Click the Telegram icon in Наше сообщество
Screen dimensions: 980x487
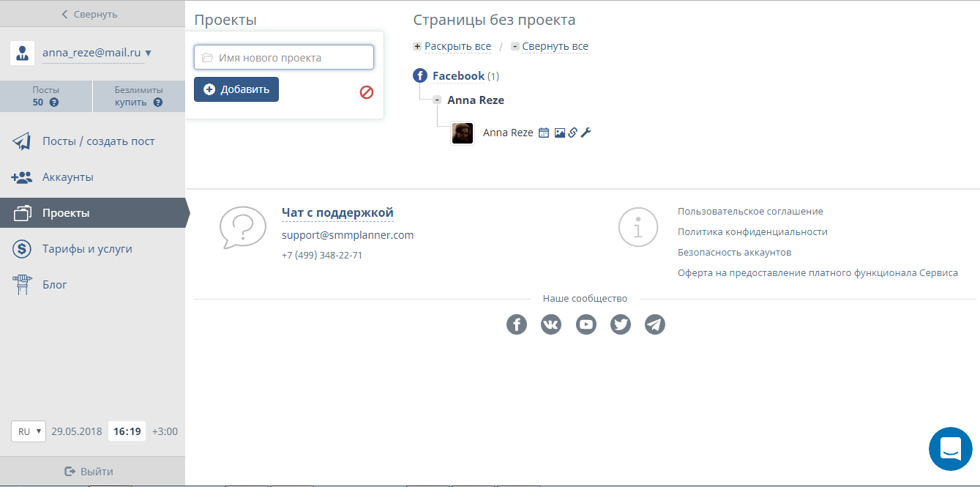655,324
